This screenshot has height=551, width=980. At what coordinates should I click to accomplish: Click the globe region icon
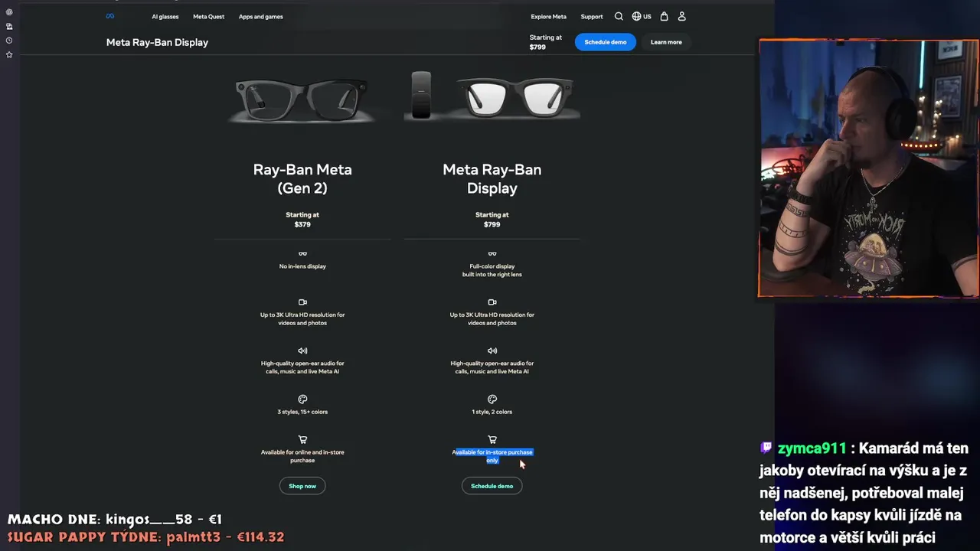[636, 16]
